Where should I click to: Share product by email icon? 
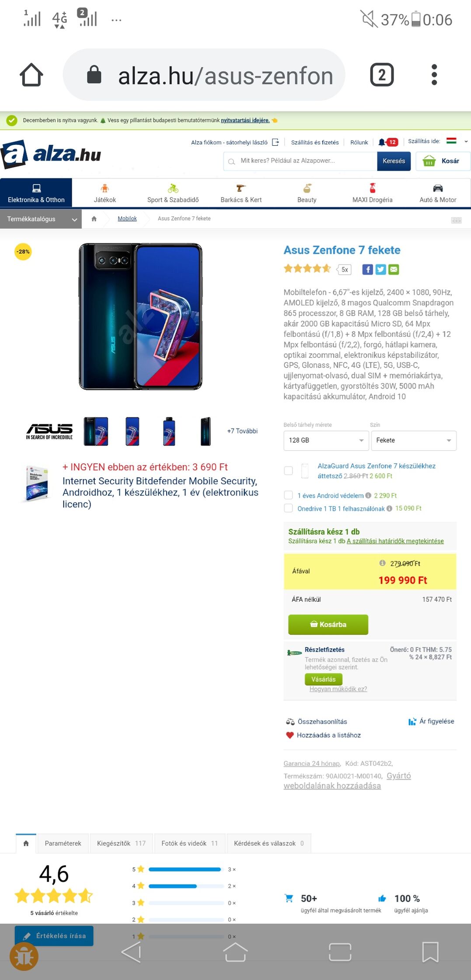(394, 269)
